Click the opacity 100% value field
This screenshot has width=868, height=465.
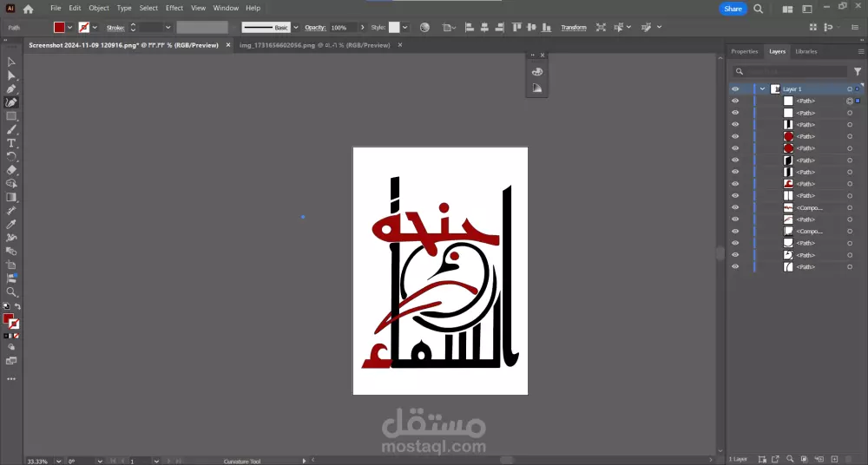[x=343, y=28]
